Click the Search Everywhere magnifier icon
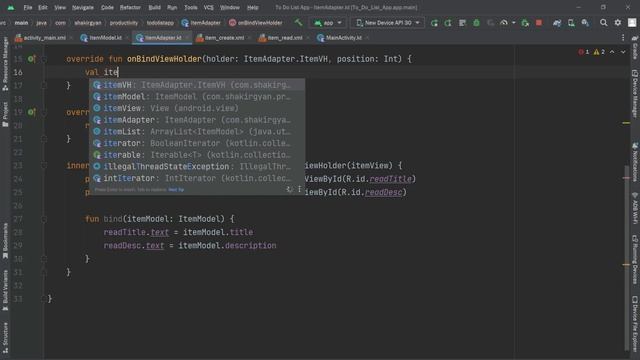The image size is (640, 360). [x=604, y=23]
